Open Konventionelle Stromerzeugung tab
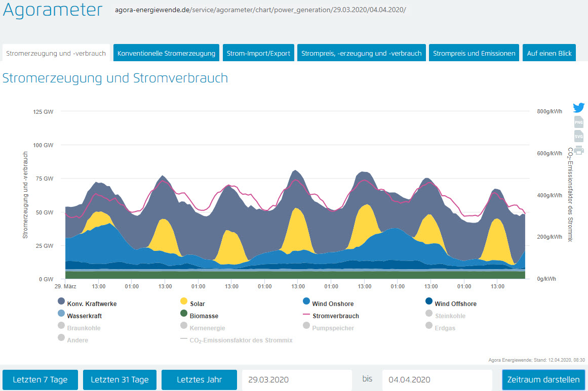Viewport: 588px width, 391px height. 166,53
